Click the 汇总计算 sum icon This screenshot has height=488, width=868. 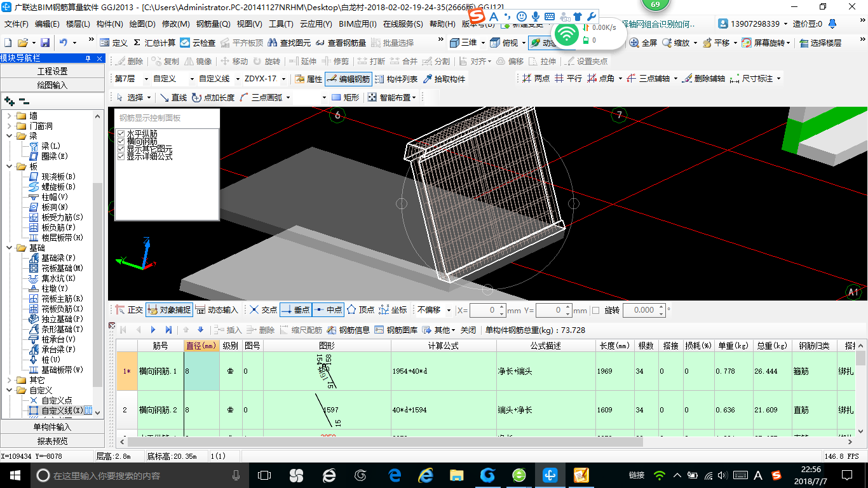154,43
